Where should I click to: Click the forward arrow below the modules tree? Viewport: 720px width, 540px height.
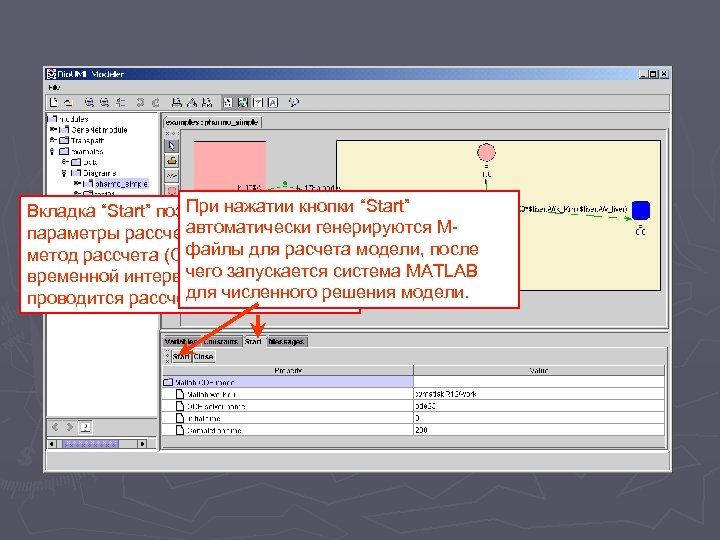(70, 427)
